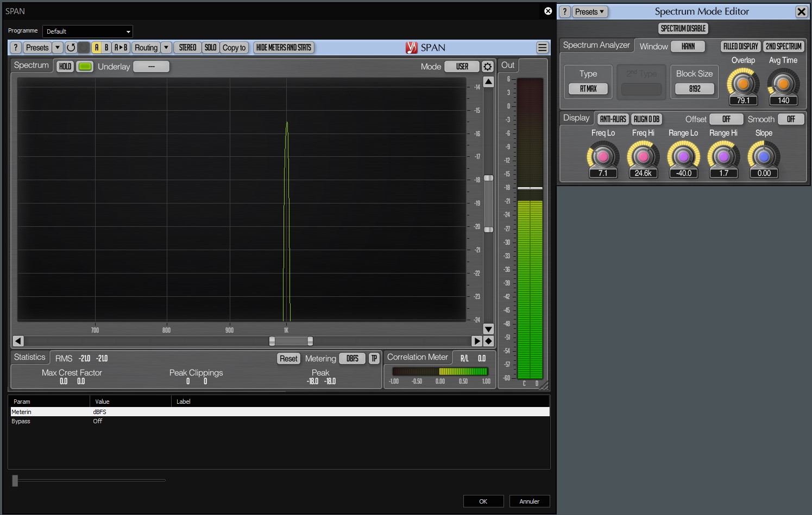
Task: Open the spectrum mode settings gear
Action: click(488, 67)
